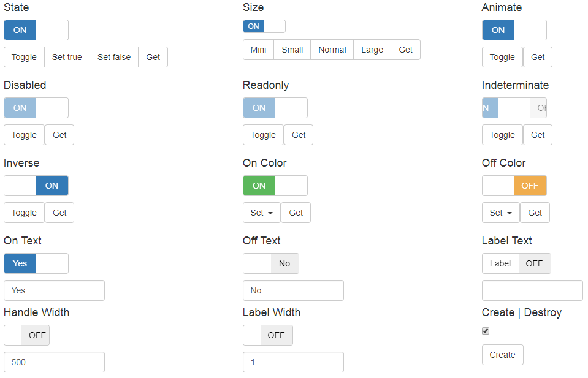This screenshot has width=588, height=378.
Task: Click Toggle under Readonly
Action: [x=262, y=134]
